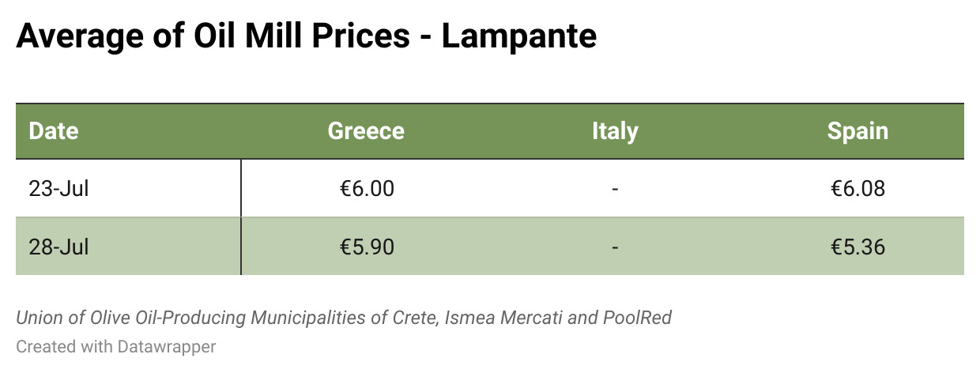Select the Greece column header

coord(366,131)
